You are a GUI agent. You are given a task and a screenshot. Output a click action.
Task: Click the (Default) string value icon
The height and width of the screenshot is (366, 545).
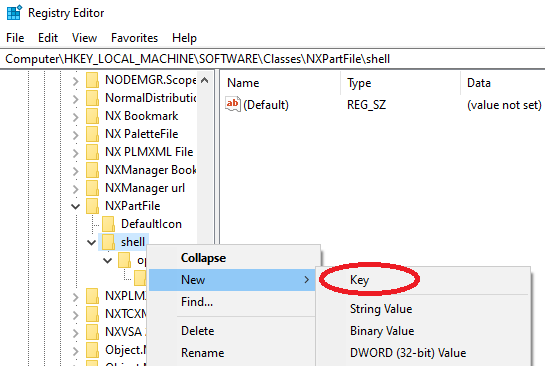coord(233,104)
